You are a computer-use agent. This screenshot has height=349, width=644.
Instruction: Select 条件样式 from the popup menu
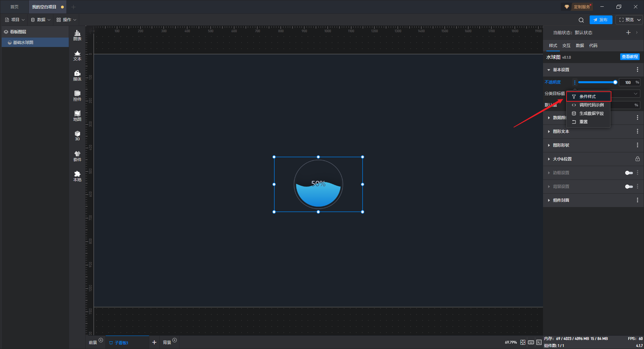pos(589,97)
